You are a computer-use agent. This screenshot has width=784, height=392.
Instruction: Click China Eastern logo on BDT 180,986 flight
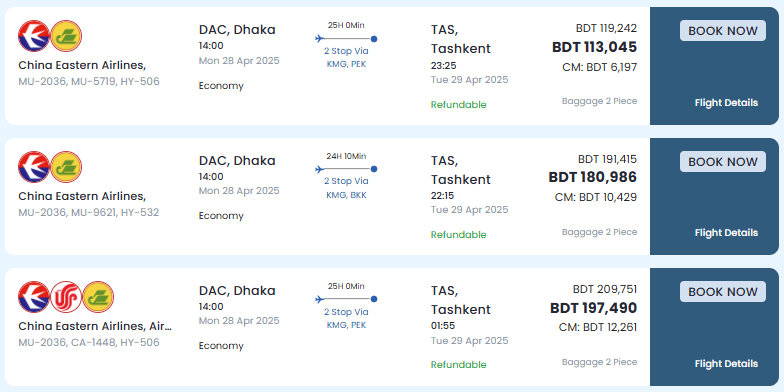[34, 167]
